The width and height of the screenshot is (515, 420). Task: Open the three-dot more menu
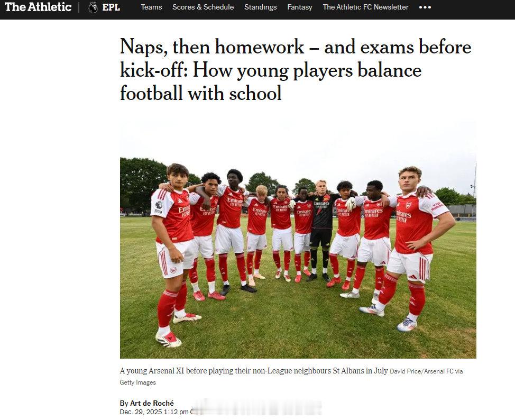pos(425,7)
